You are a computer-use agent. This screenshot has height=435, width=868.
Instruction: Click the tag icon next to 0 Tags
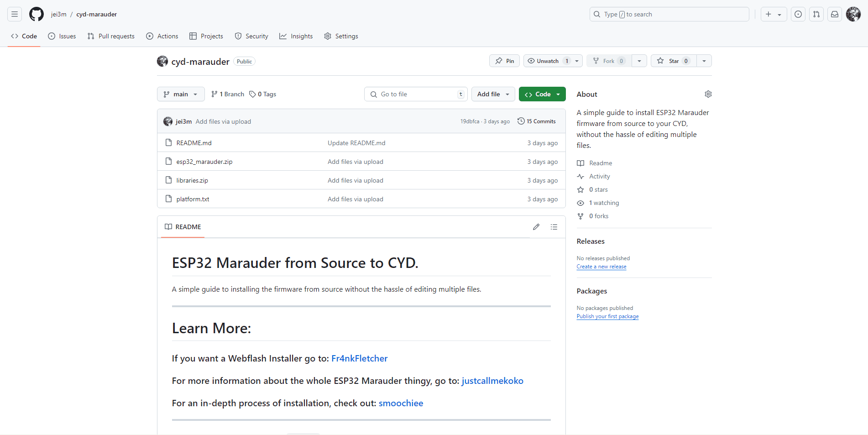[x=252, y=94]
